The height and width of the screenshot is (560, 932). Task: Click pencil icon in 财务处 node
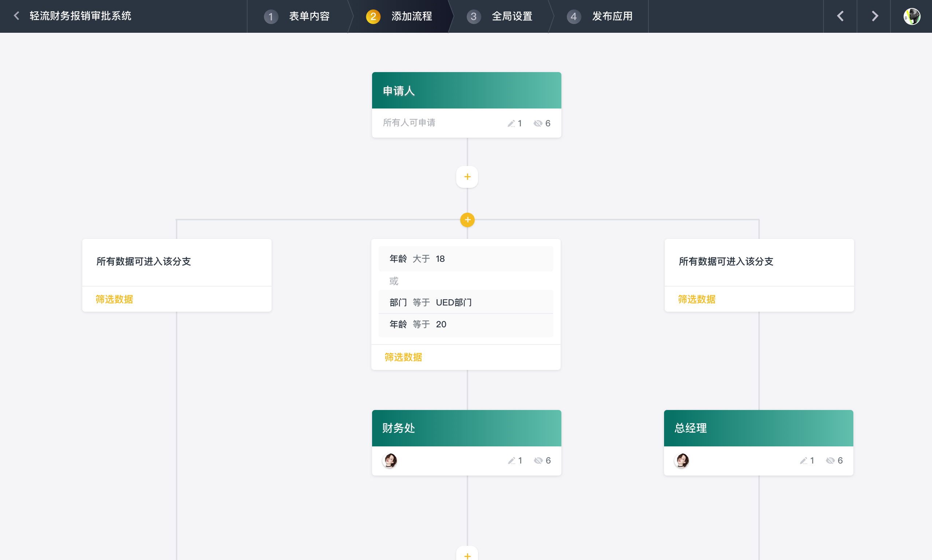pos(512,460)
